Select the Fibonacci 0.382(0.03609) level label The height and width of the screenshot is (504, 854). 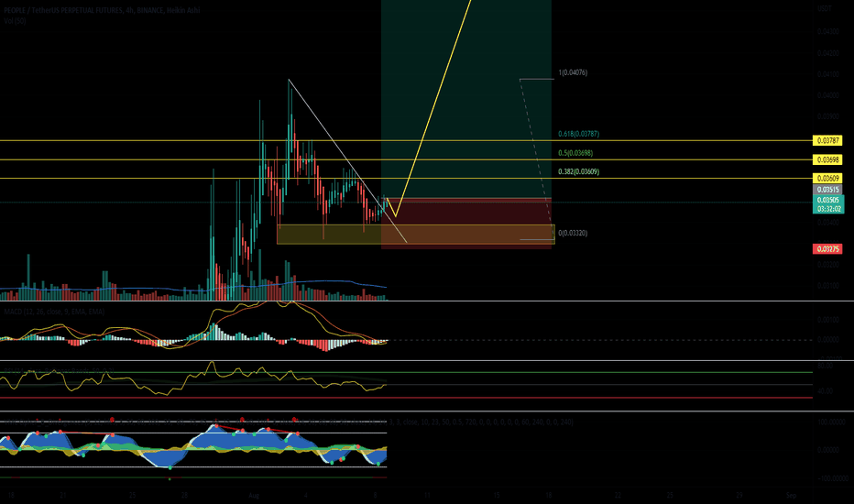(578, 171)
